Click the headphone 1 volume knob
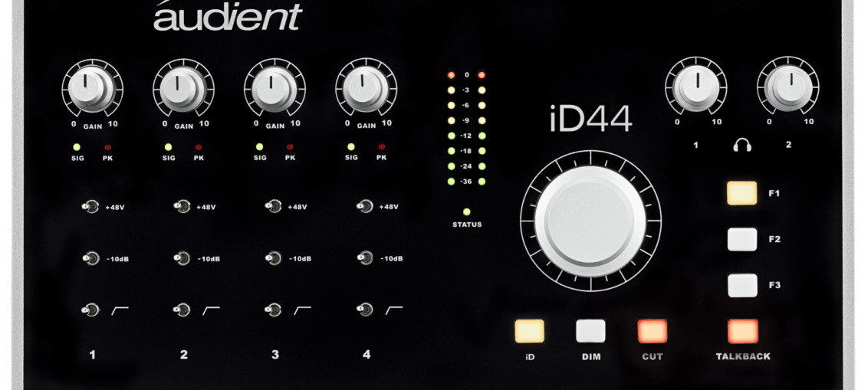Image resolution: width=868 pixels, height=390 pixels. coord(695,87)
